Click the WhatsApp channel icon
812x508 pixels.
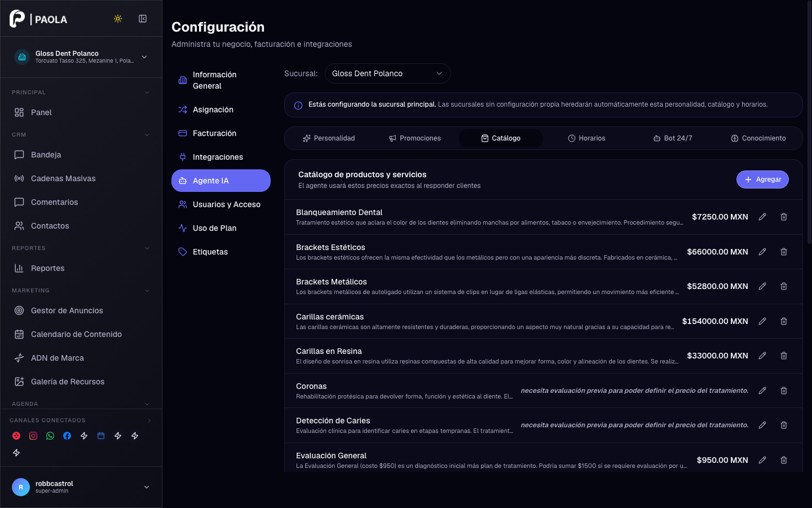[x=50, y=436]
